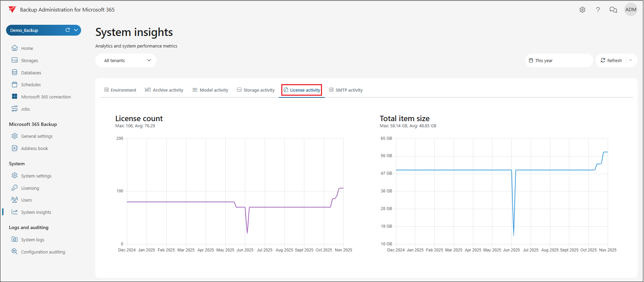Open the chat feedback icon
This screenshot has width=644, height=282.
pos(613,10)
